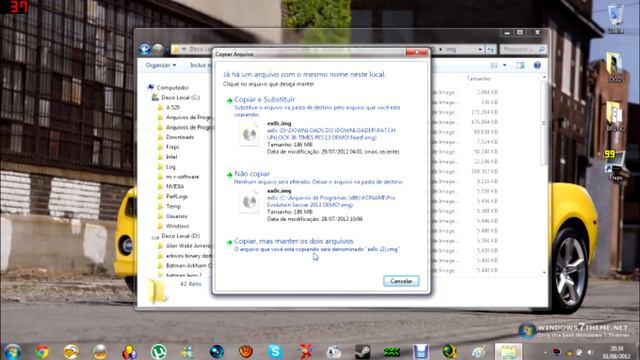Image resolution: width=640 pixels, height=360 pixels.
Task: Click the Tamanho column header
Action: [478, 79]
